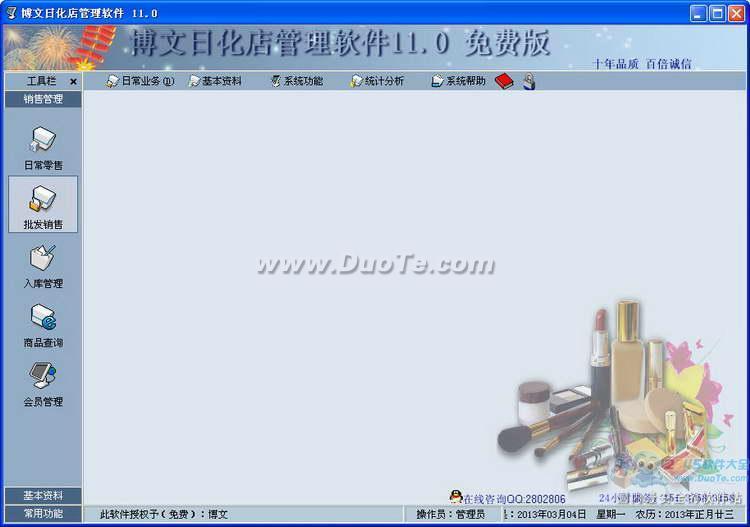Click the 工具栏 panel header label
The image size is (750, 527).
40,81
